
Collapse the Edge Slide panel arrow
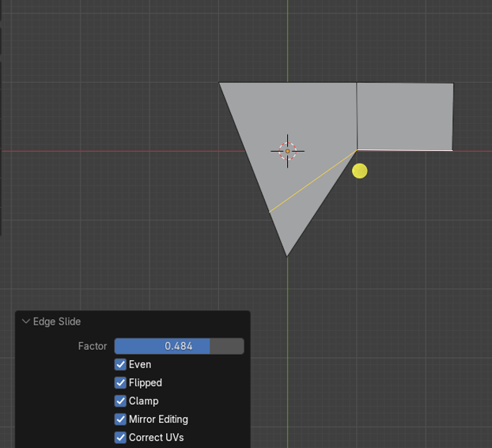pos(26,322)
